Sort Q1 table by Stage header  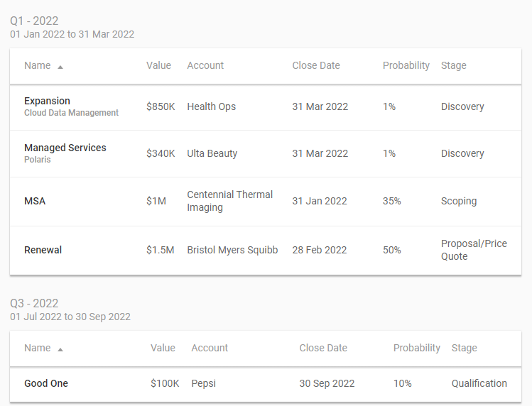click(453, 65)
